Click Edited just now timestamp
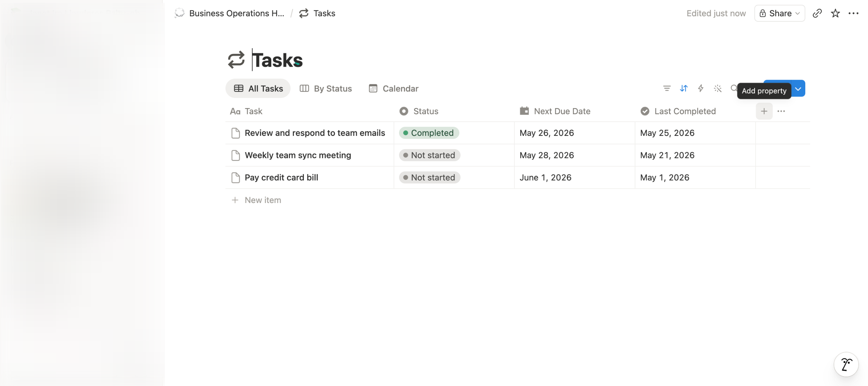 (716, 13)
